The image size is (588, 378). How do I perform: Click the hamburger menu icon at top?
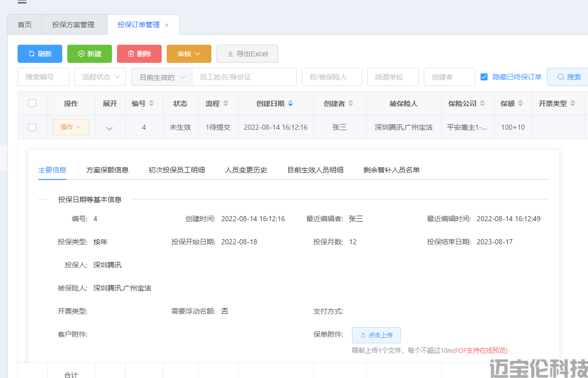(x=22, y=2)
